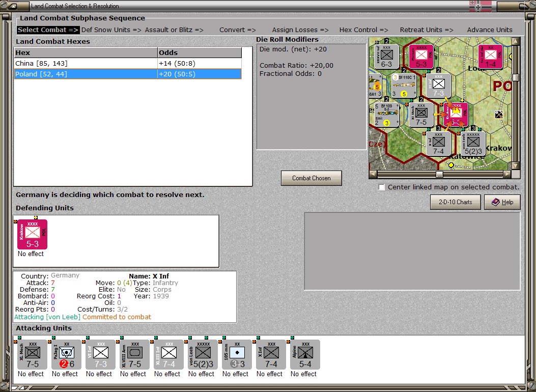Click the Hex column header
Image resolution: width=536 pixels, height=392 pixels.
(x=86, y=52)
